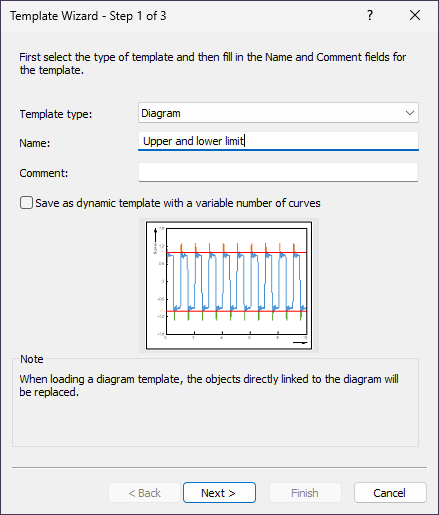Click in the empty Comment field
This screenshot has width=439, height=515.
click(278, 172)
